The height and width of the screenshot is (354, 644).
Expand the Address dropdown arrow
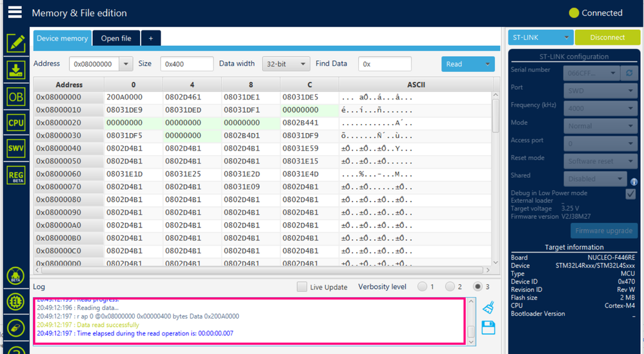click(126, 64)
